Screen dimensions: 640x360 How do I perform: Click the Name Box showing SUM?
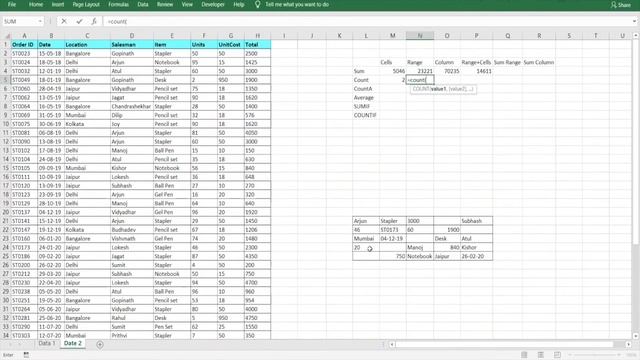click(x=20, y=21)
